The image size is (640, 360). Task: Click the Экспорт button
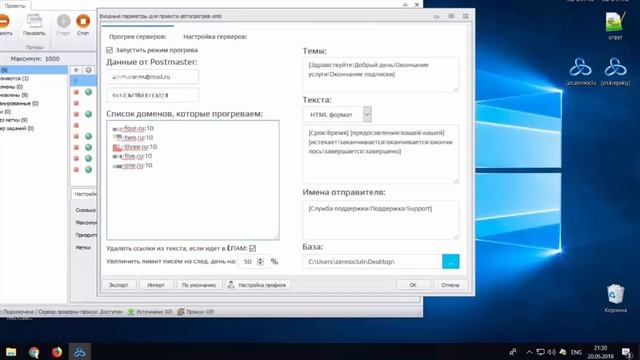click(x=119, y=285)
